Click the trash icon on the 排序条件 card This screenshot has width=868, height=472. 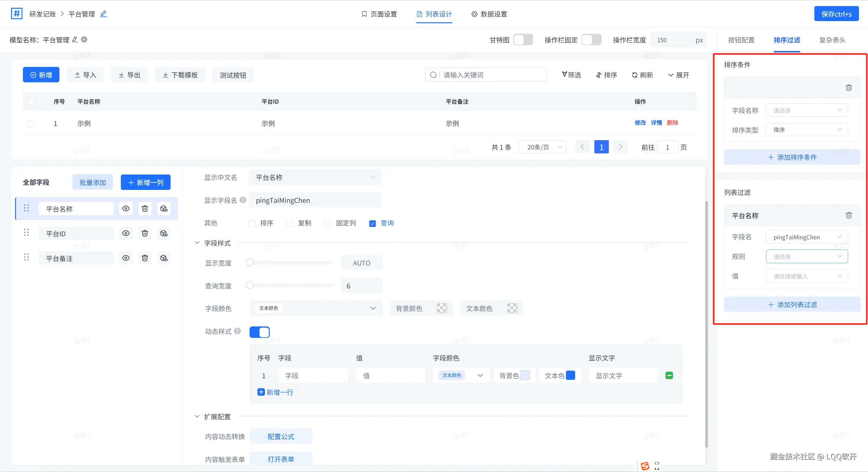[848, 88]
